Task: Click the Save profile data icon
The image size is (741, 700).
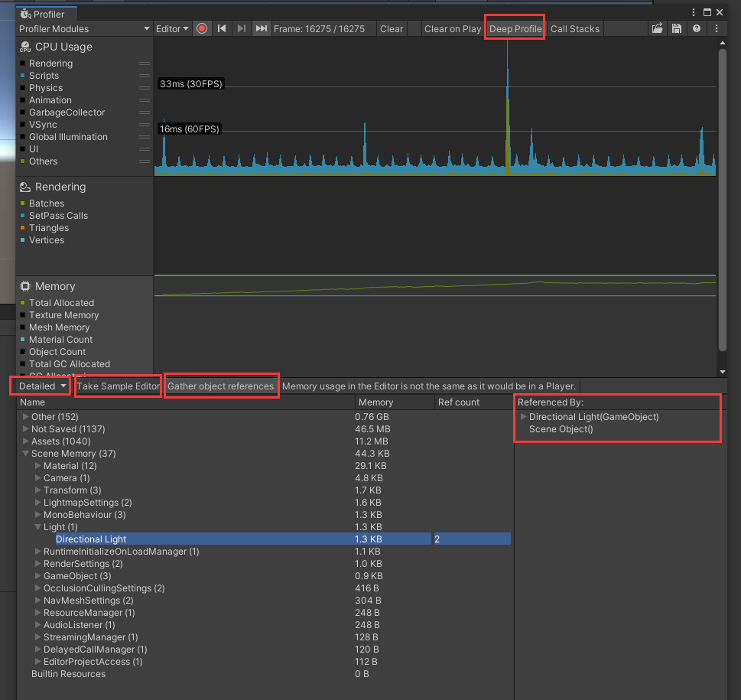Action: click(x=676, y=28)
